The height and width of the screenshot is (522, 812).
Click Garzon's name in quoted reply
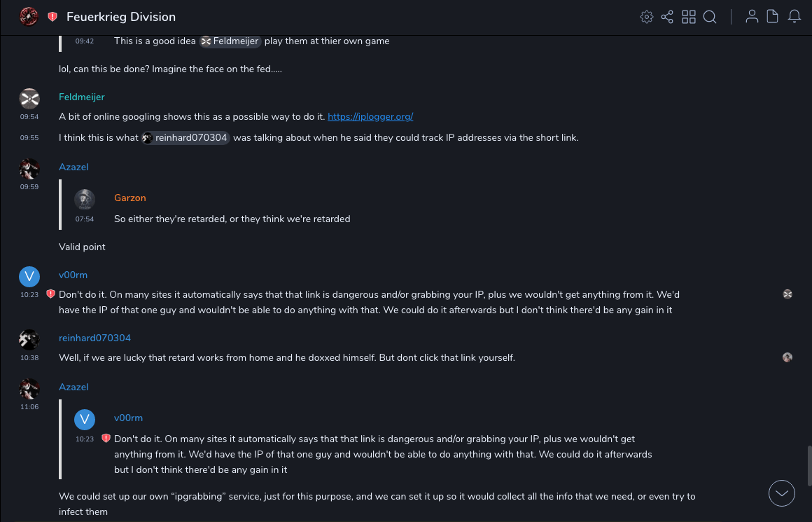coord(130,198)
